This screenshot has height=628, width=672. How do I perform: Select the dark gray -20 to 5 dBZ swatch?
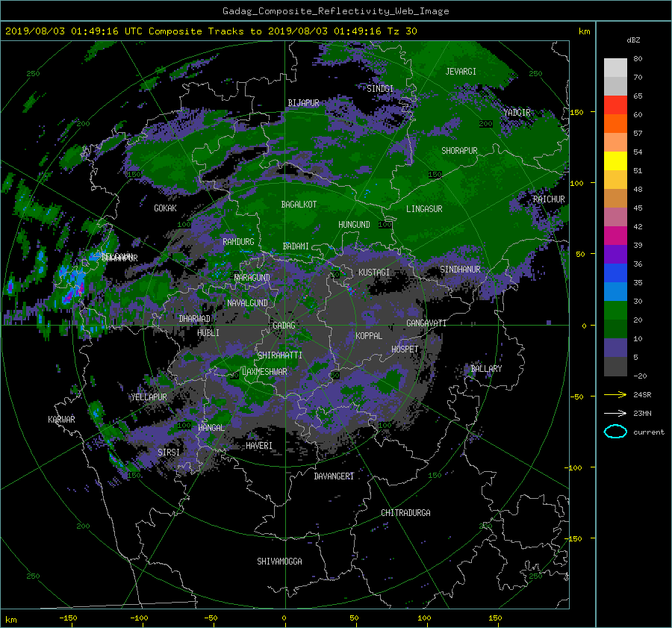tap(615, 367)
